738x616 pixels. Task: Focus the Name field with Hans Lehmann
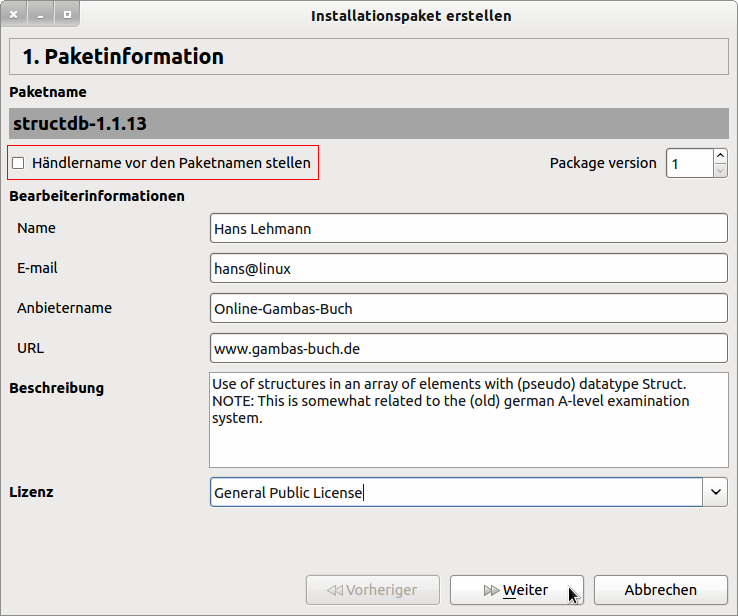click(x=468, y=228)
